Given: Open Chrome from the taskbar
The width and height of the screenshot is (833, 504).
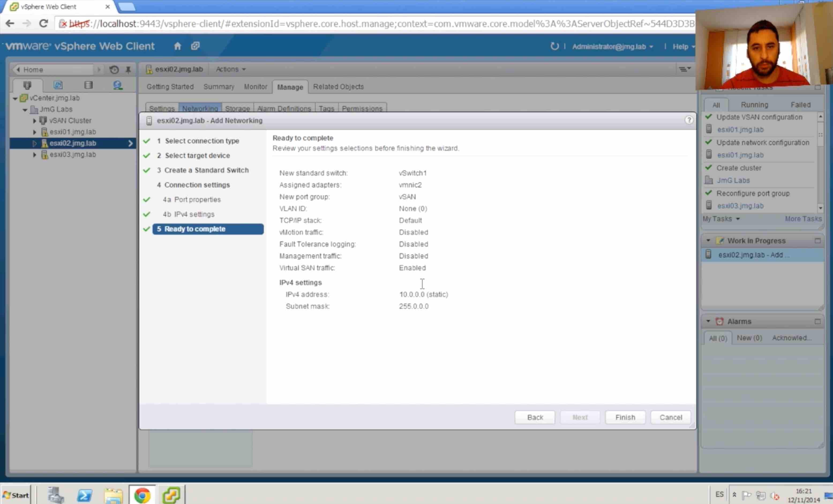Looking at the screenshot, I should [142, 495].
